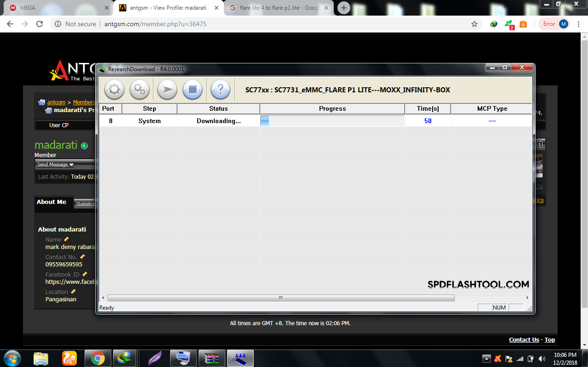
Task: Close the MEGA browser tab
Action: pyautogui.click(x=107, y=8)
